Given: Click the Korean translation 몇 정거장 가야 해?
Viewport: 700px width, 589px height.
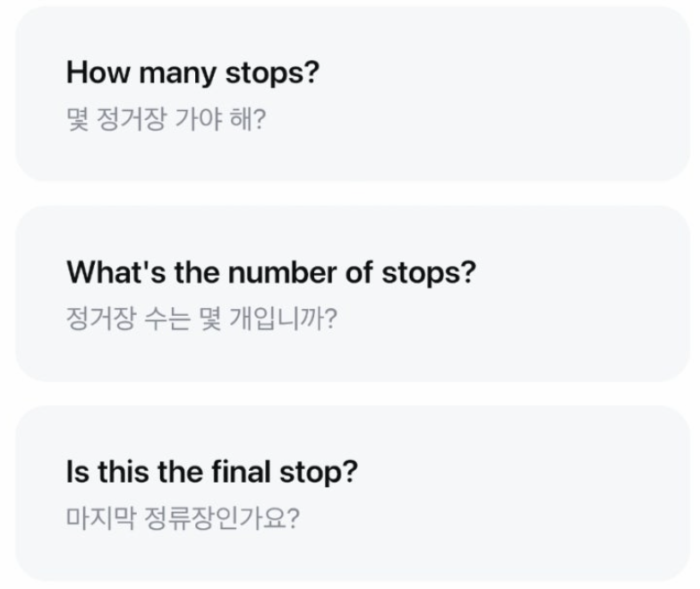Looking at the screenshot, I should [x=166, y=119].
